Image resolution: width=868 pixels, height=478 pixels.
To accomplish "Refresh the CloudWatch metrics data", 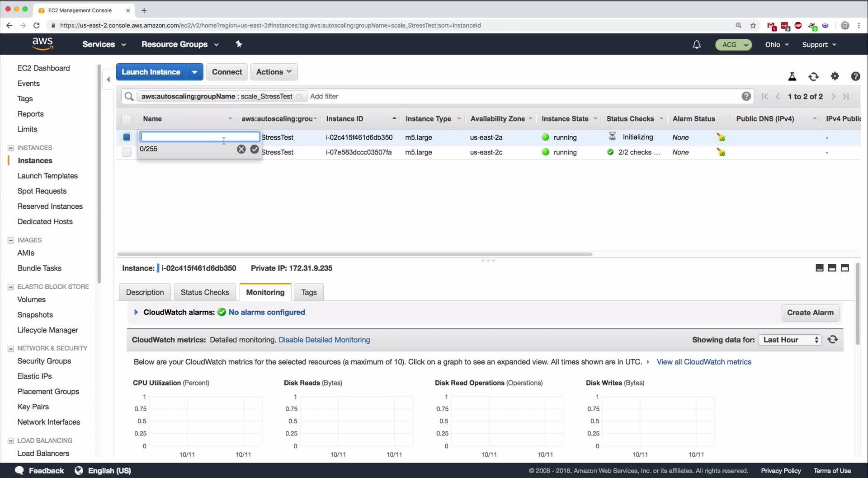I will coord(833,339).
